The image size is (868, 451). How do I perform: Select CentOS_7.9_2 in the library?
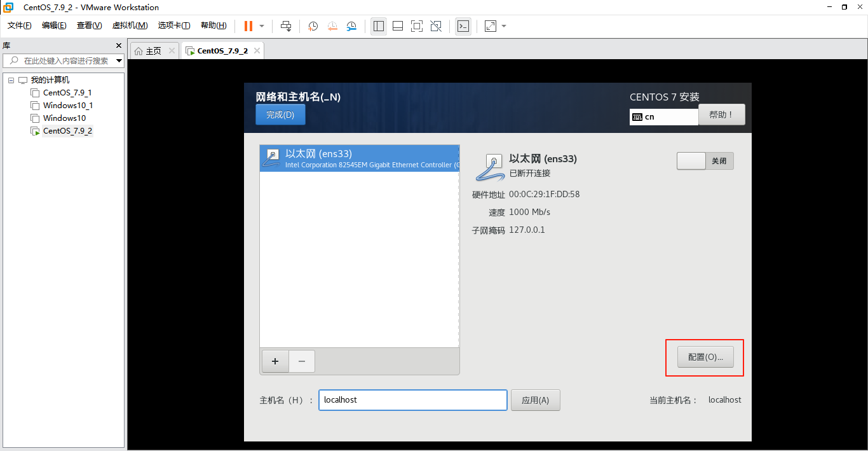67,131
